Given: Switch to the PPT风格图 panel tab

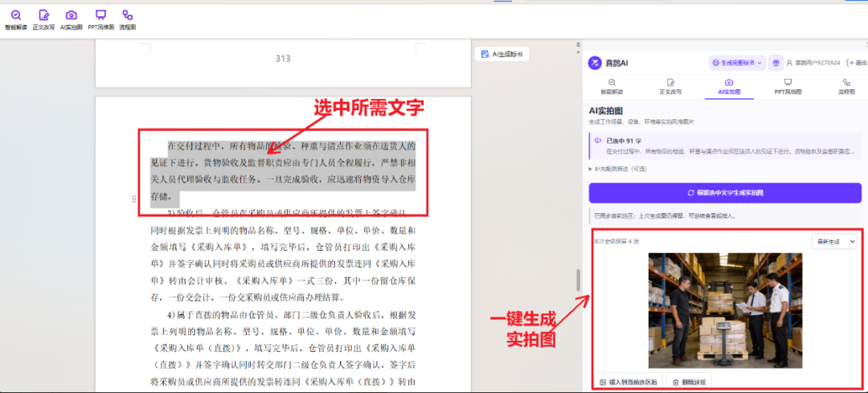Looking at the screenshot, I should pos(788,87).
